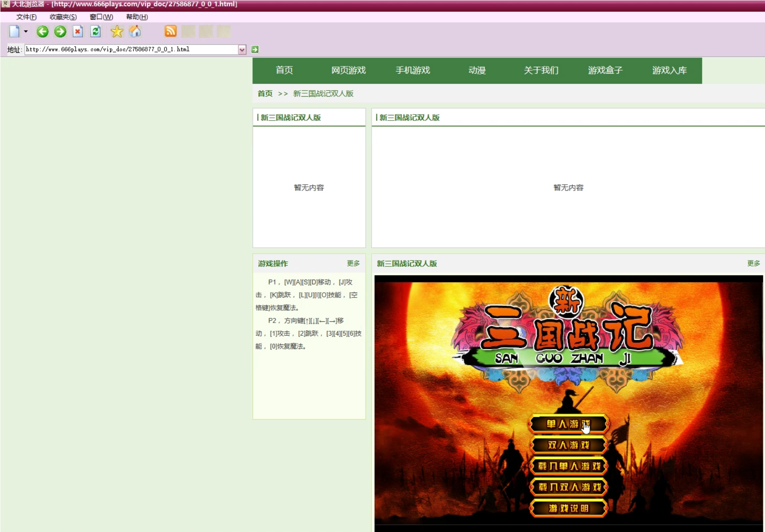Screen dimensions: 765x532
Task: Click the new page toolbar icon
Action: pyautogui.click(x=14, y=31)
